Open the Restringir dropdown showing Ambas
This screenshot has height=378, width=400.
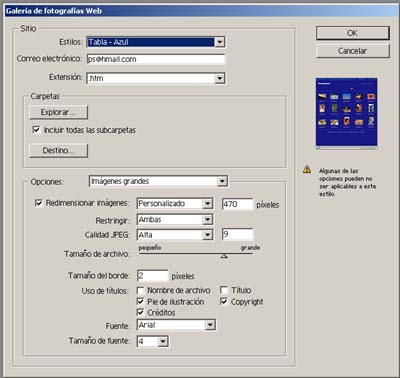click(175, 219)
